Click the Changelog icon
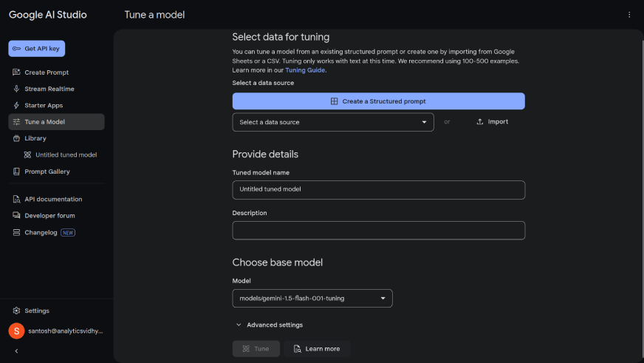The image size is (644, 363). tap(16, 232)
